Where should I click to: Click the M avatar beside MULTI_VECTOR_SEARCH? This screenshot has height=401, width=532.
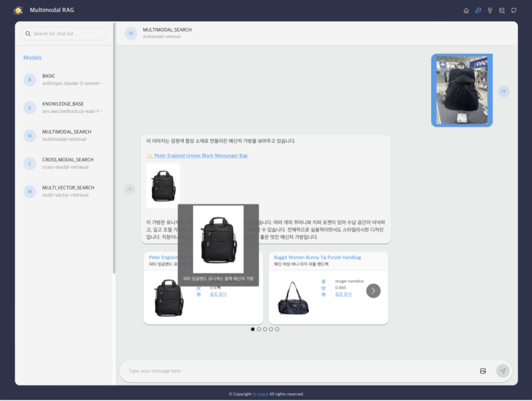[30, 191]
